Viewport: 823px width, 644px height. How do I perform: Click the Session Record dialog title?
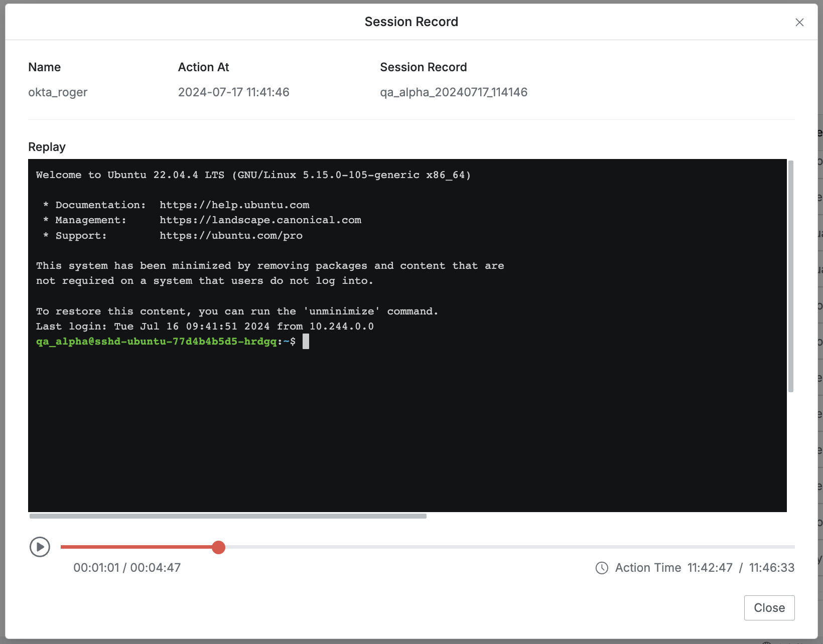pyautogui.click(x=411, y=22)
